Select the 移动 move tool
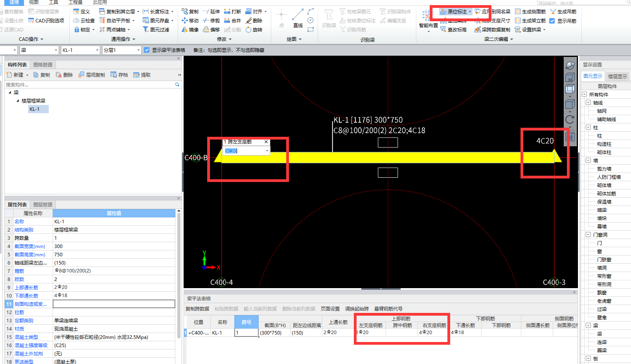 190,20
